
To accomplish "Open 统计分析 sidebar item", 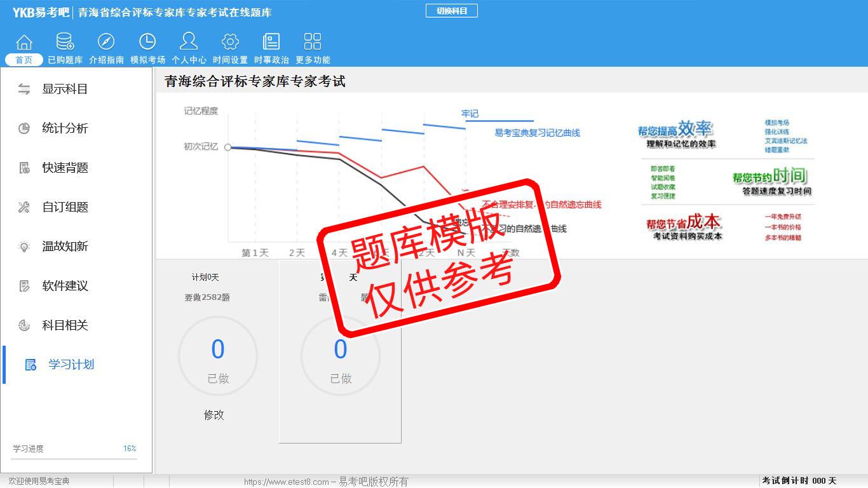I will (64, 128).
